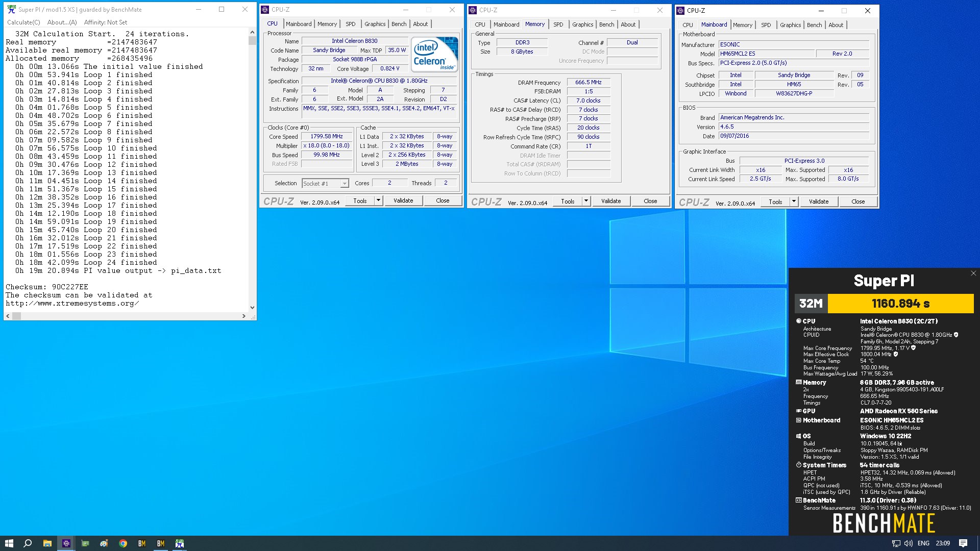
Task: Open the paint palette taskbar icon
Action: pyautogui.click(x=104, y=543)
